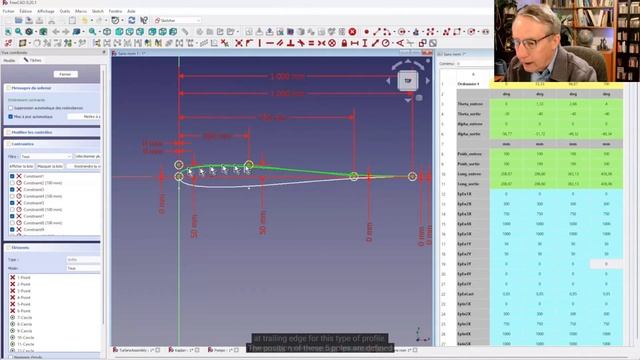Image resolution: width=640 pixels, height=360 pixels.
Task: Click the airfoil trailing edge point circle
Action: 413,176
